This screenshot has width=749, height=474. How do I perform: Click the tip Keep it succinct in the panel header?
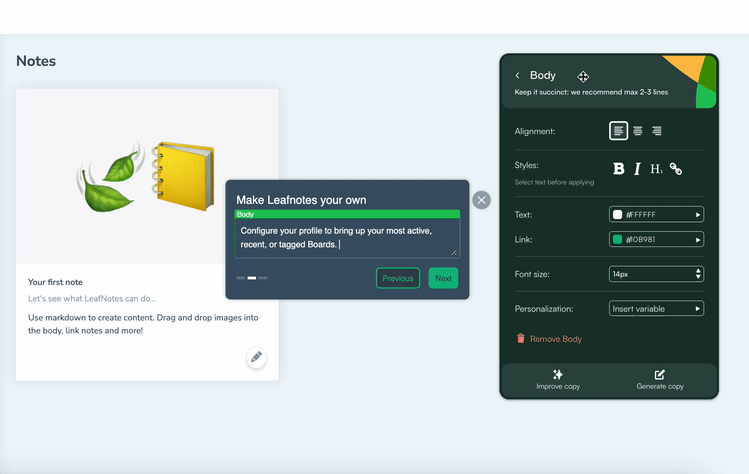tap(591, 92)
